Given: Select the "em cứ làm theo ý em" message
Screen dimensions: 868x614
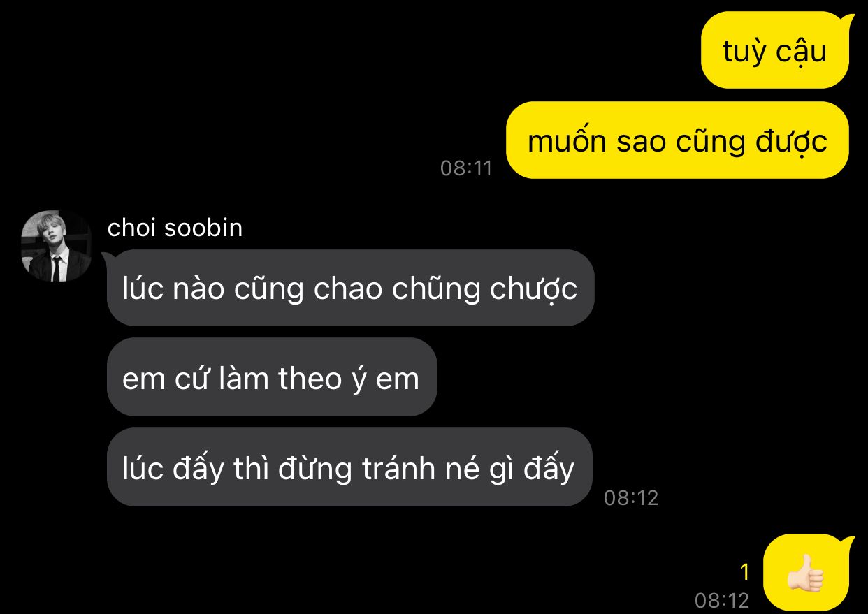Looking at the screenshot, I should pos(271,377).
